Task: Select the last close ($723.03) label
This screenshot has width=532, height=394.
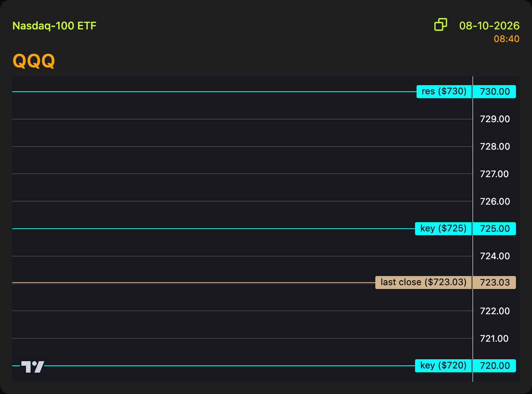Action: point(423,283)
